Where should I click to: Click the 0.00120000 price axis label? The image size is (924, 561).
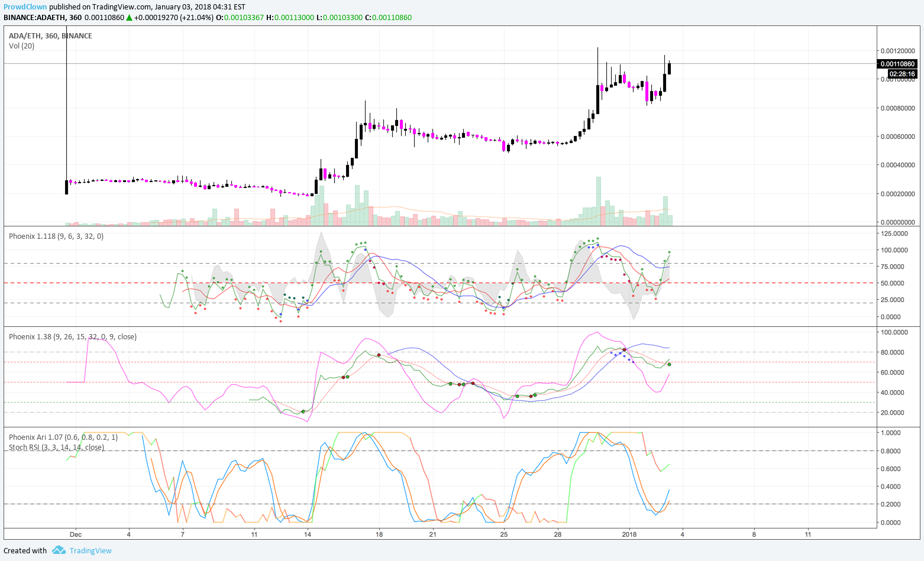897,51
